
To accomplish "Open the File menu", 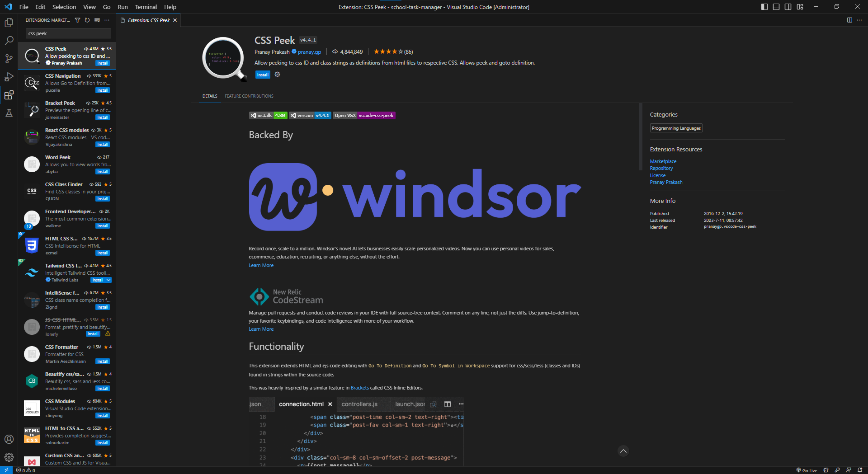I will point(24,7).
